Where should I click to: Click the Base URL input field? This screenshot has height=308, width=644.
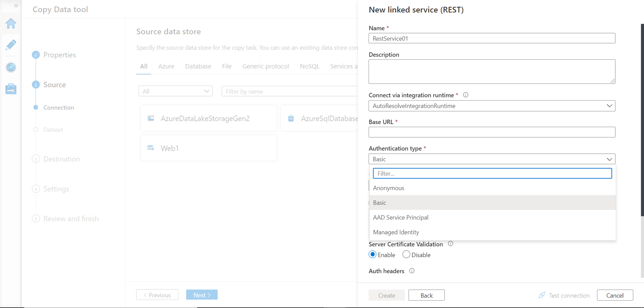tap(492, 132)
